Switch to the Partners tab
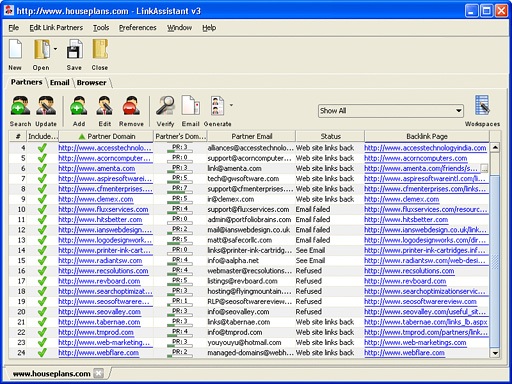The width and height of the screenshot is (512, 384). pos(26,82)
